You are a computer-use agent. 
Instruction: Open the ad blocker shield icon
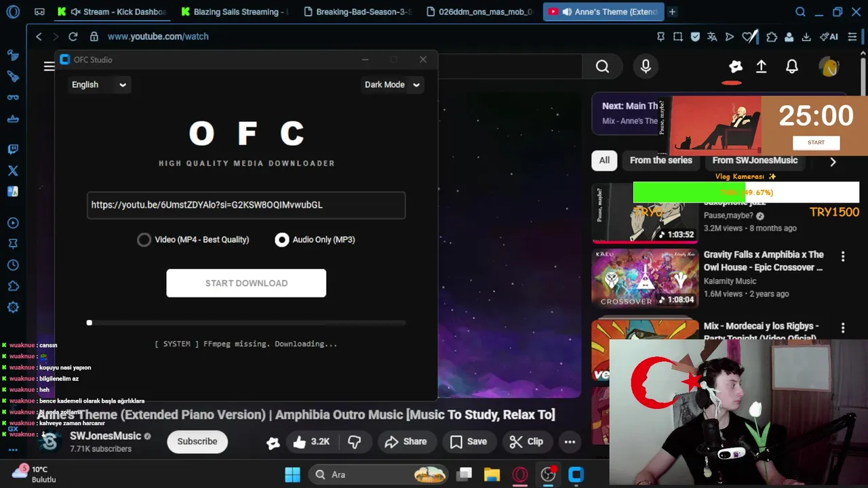695,37
